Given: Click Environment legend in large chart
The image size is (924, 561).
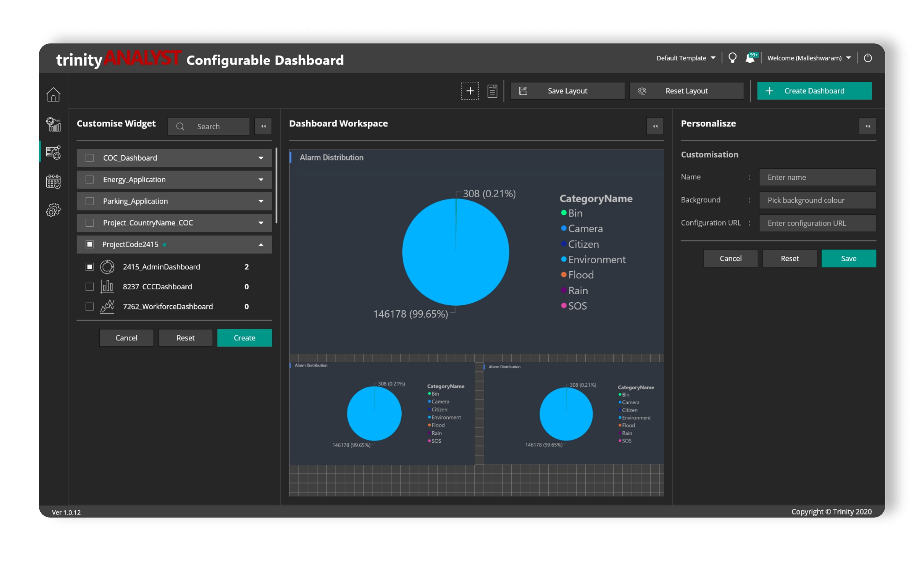Looking at the screenshot, I should (x=593, y=260).
